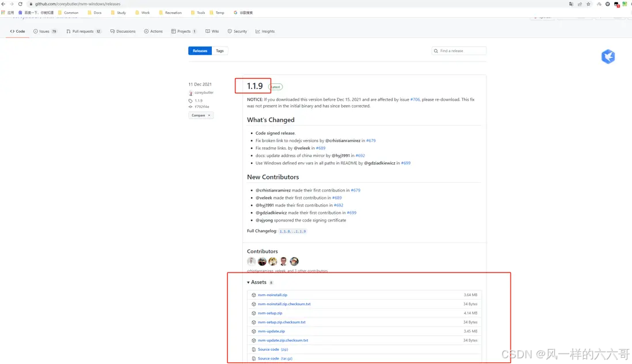Screen dimensions: 632x364
Task: Open the apps grid bookmark shortcut
Action: (7, 13)
